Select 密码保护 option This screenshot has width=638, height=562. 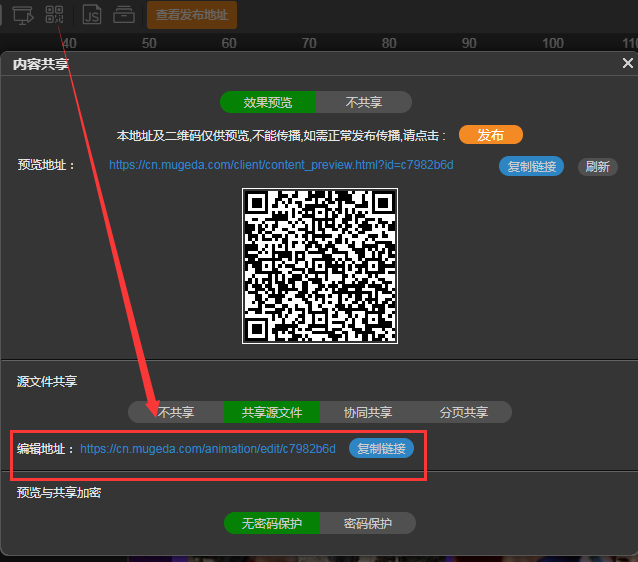pos(368,523)
